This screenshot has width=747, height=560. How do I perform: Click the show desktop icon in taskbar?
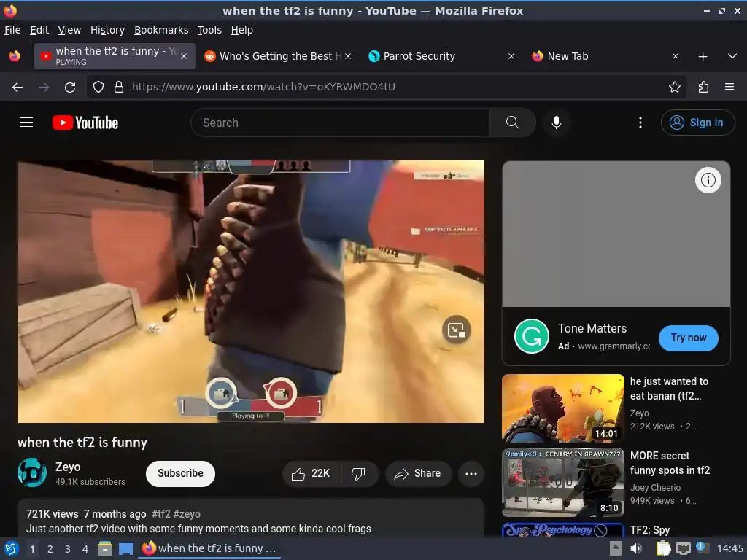tap(126, 548)
